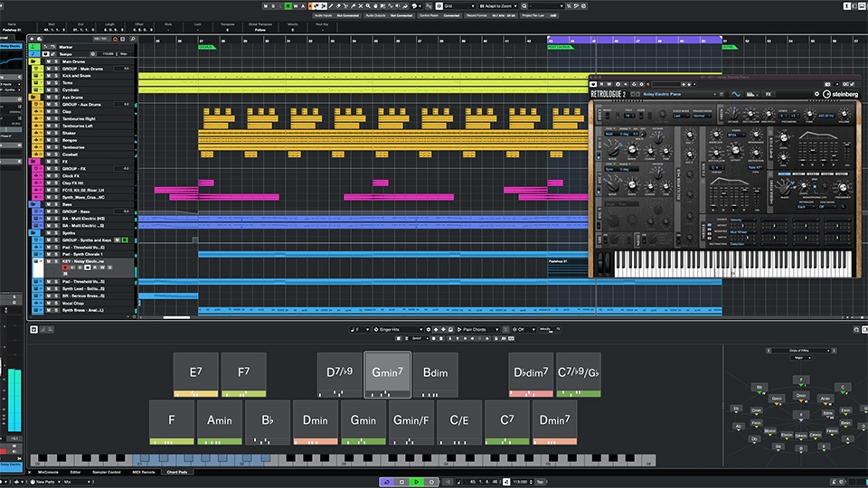Toggle the transport Cycle loop button
868x488 pixels.
coord(387,482)
